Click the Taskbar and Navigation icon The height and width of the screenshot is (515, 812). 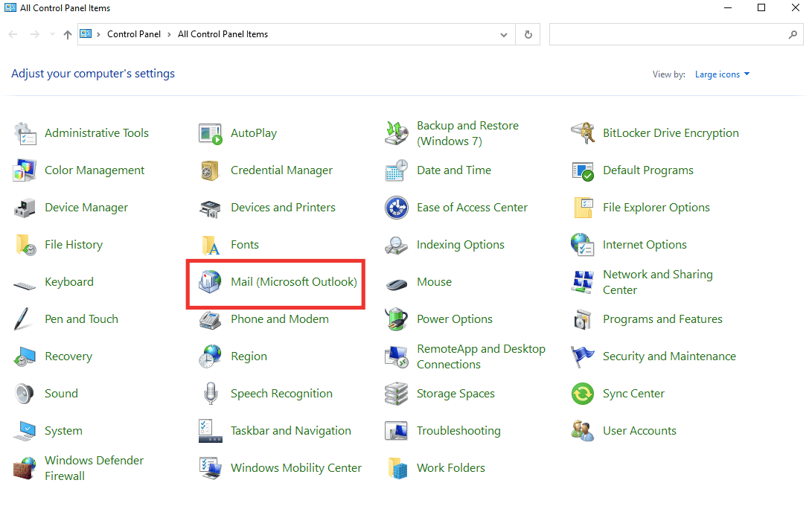pyautogui.click(x=210, y=431)
